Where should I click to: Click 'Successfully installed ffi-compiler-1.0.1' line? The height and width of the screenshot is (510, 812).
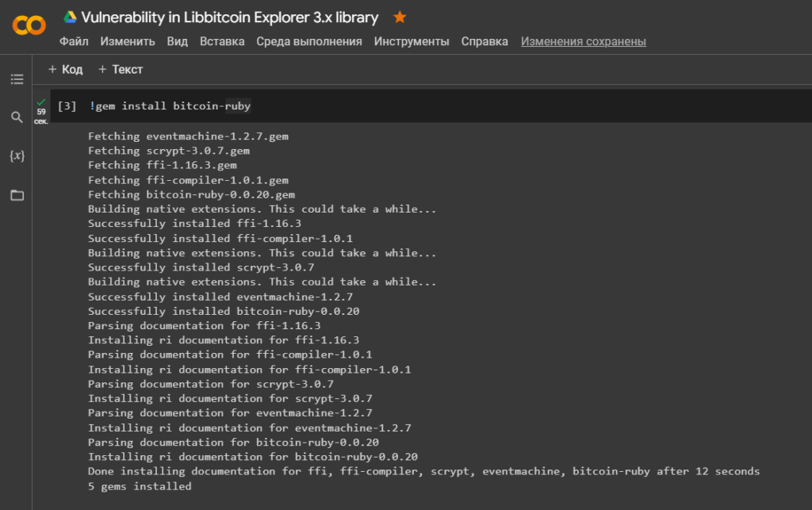(x=220, y=239)
